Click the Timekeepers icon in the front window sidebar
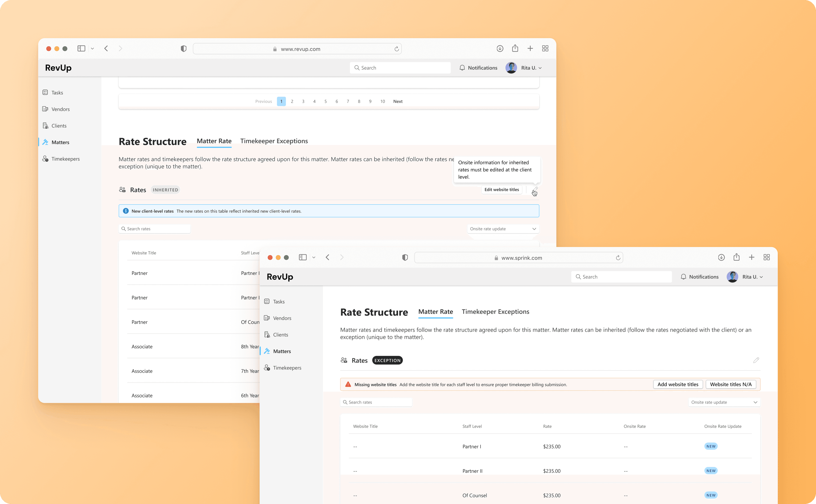Viewport: 816px width, 504px height. point(267,368)
